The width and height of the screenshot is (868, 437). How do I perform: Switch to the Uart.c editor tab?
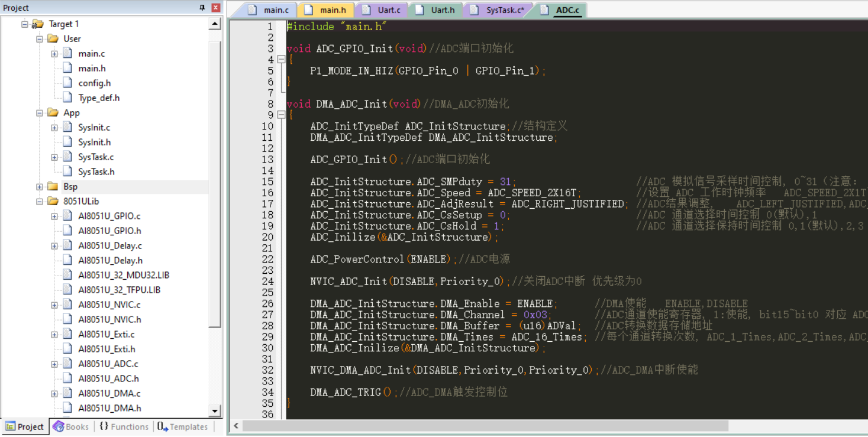coord(382,10)
